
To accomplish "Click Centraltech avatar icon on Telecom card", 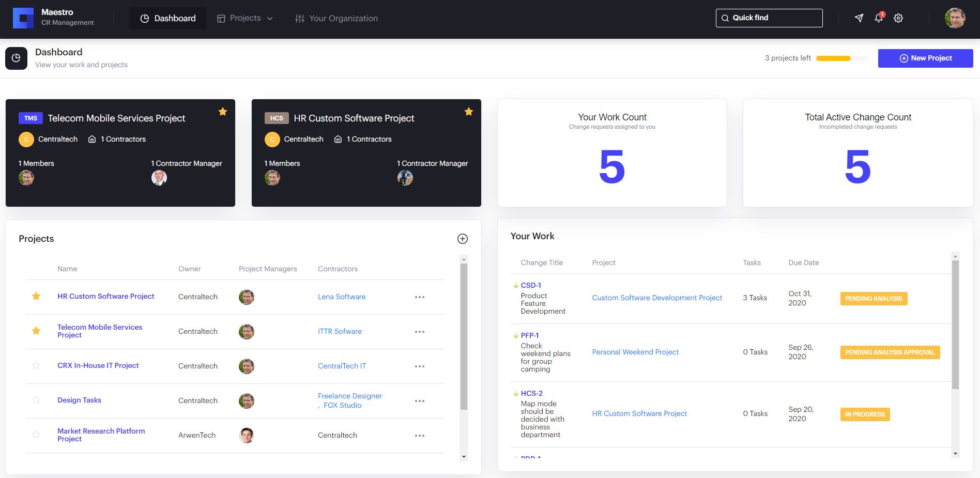I will (x=26, y=140).
